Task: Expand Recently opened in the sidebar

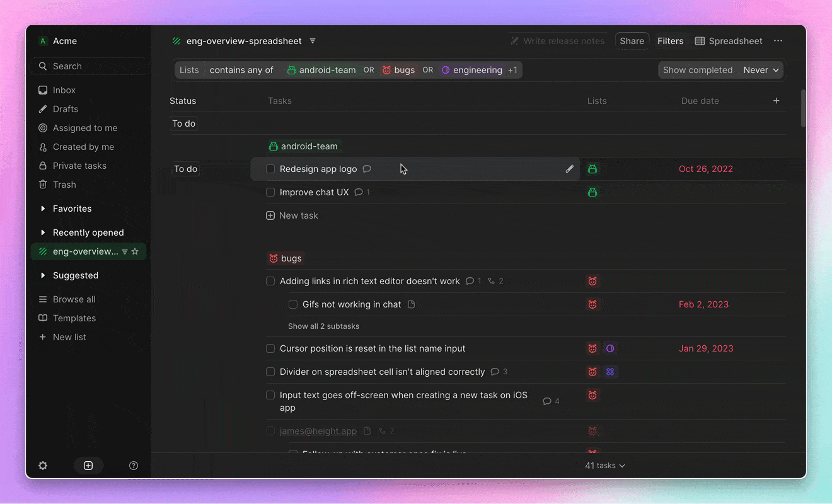Action: (x=43, y=232)
